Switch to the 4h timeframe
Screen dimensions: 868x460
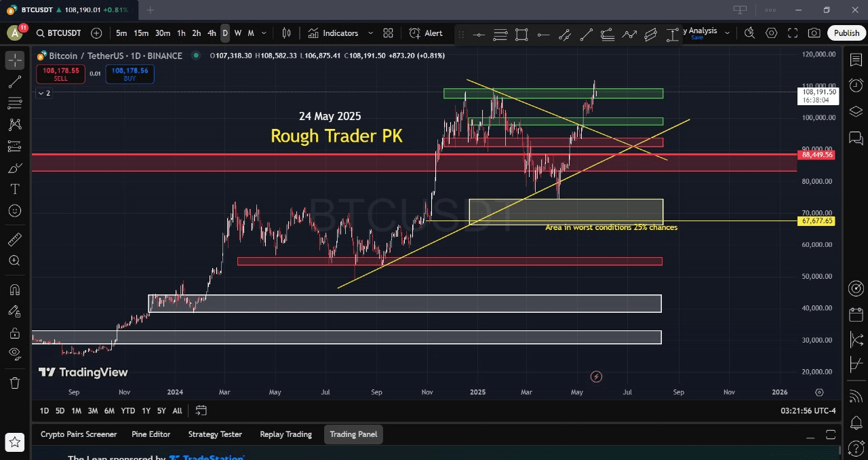tap(212, 33)
